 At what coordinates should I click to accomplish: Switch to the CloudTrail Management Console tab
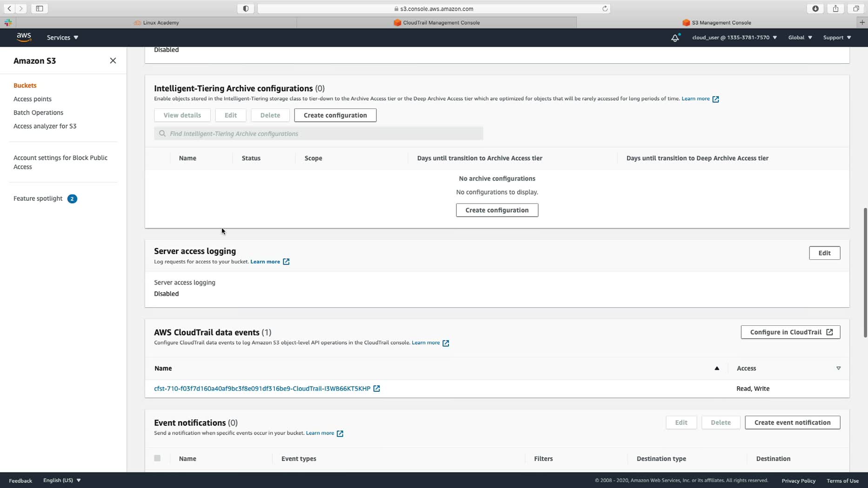tap(436, 22)
